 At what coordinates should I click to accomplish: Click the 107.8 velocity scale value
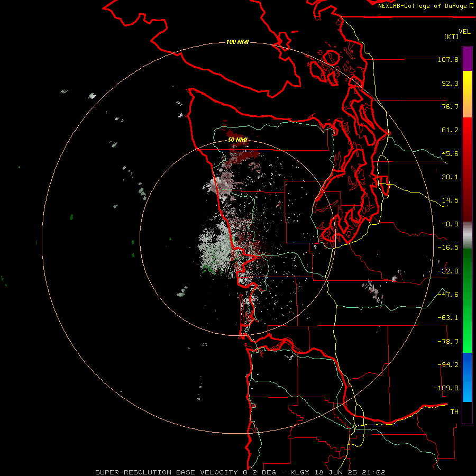[448, 59]
